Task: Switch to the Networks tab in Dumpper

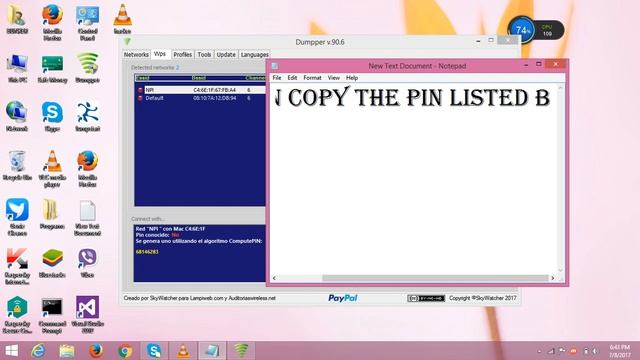Action: click(136, 54)
